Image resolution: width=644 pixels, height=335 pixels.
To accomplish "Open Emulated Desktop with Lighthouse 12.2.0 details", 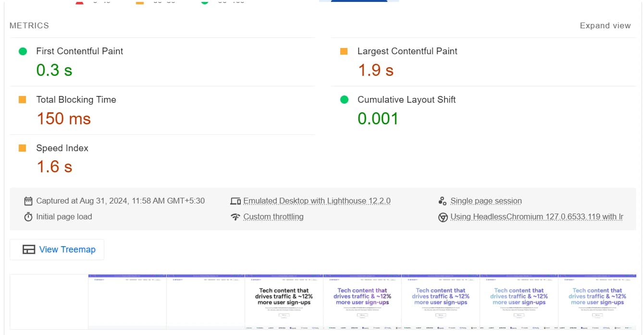I will (x=317, y=201).
